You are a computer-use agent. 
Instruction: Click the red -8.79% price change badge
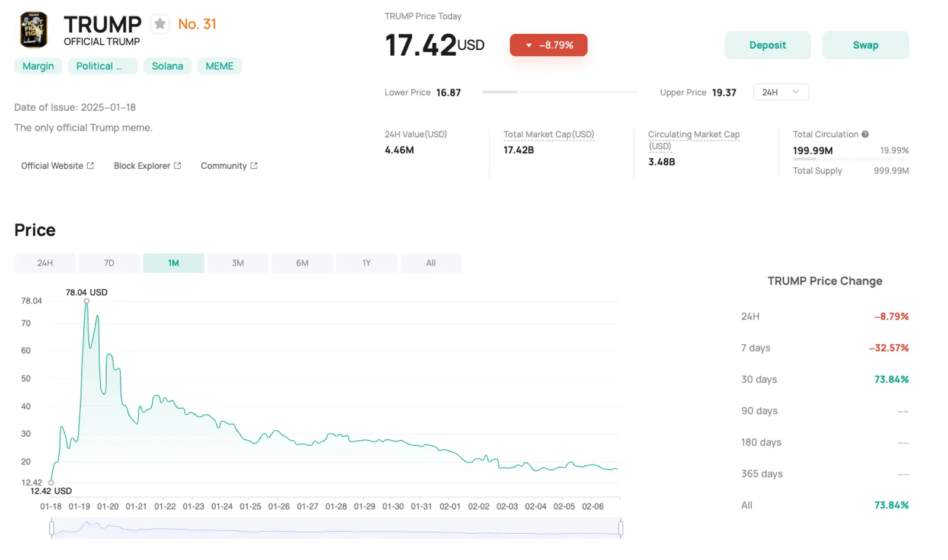549,45
